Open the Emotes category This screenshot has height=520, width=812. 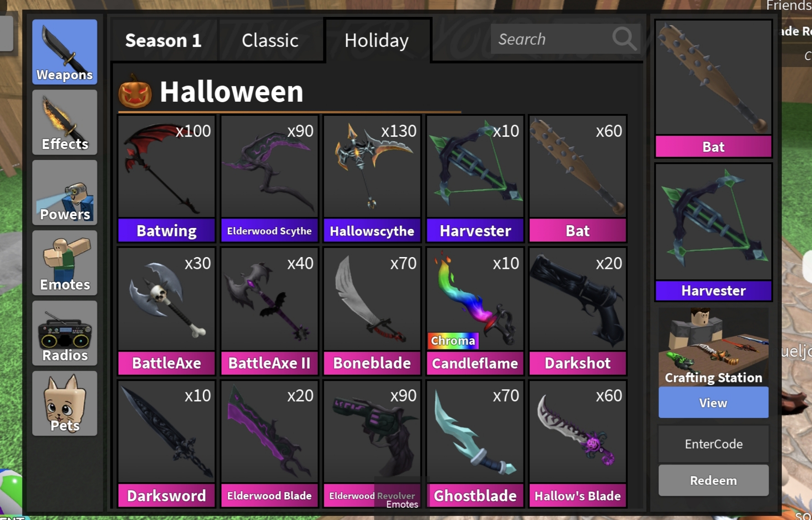tap(65, 263)
